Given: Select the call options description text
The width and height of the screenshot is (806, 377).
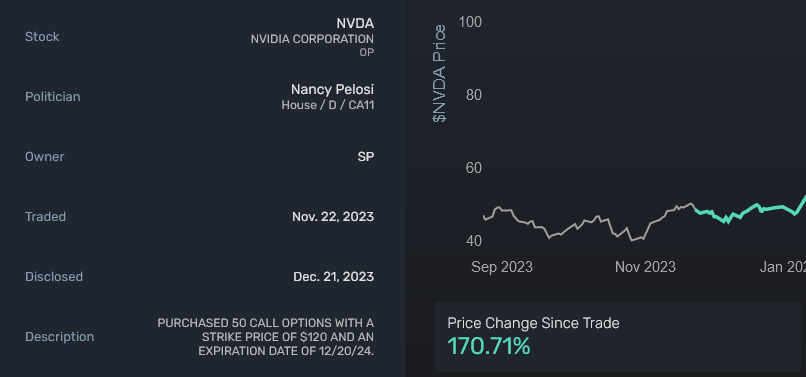Looking at the screenshot, I should click(x=265, y=337).
